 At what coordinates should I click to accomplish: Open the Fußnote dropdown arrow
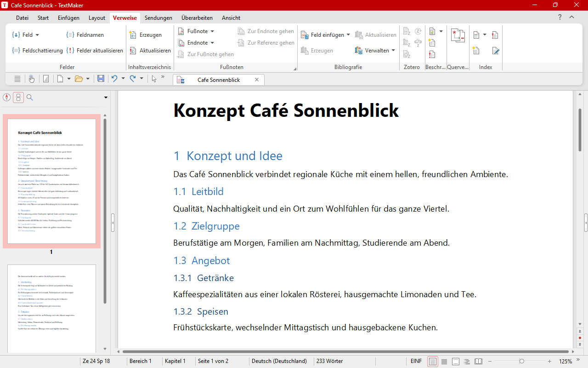pyautogui.click(x=212, y=31)
